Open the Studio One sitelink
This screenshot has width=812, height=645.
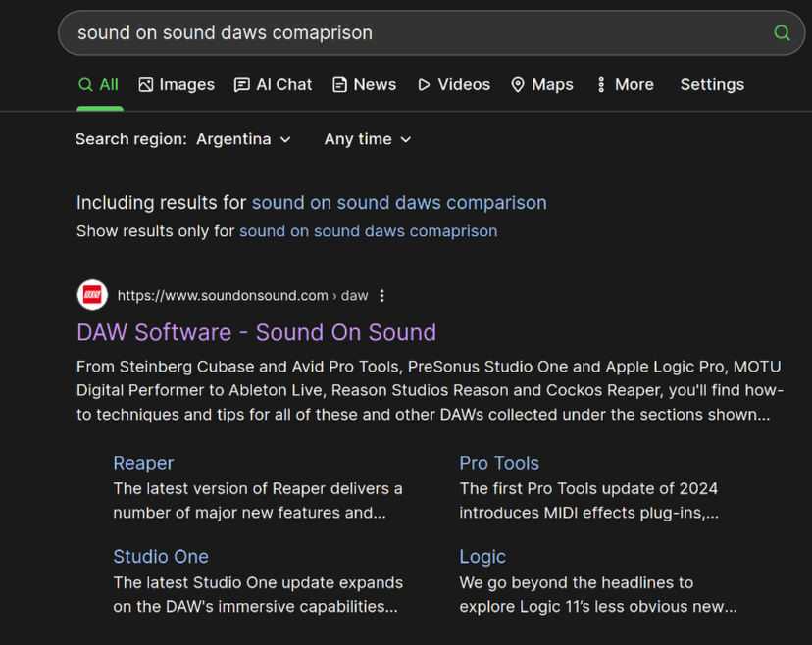161,556
